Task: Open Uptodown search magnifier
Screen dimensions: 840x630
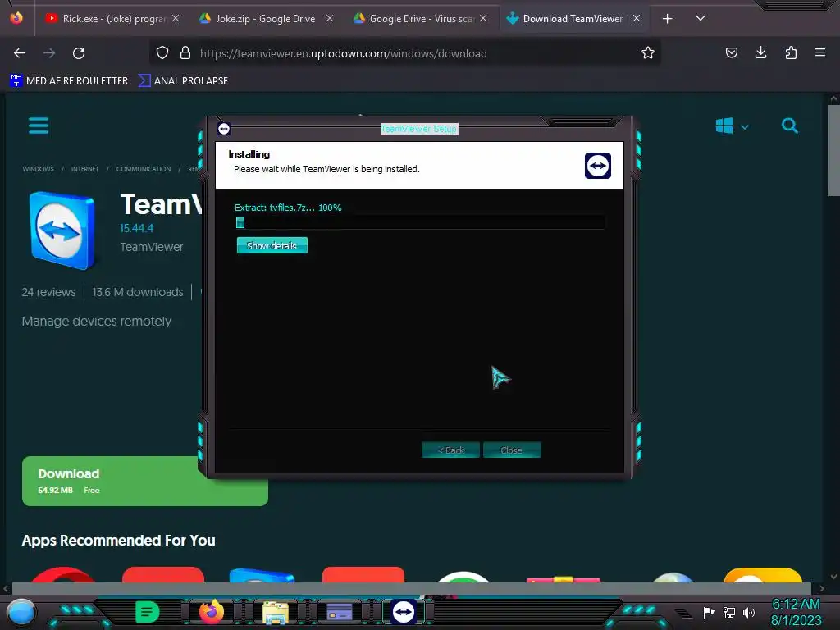Action: point(790,126)
